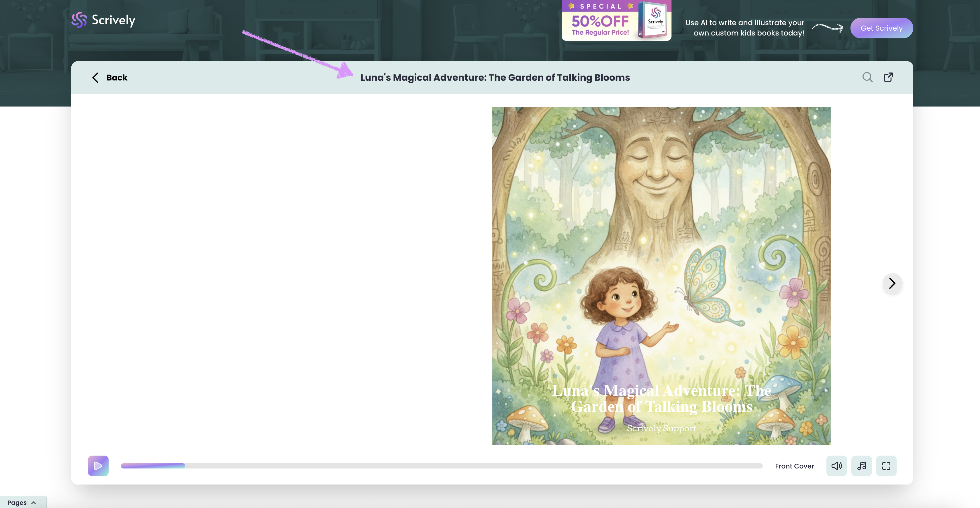
Task: Click the Scrively swirl logo icon
Action: [79, 20]
